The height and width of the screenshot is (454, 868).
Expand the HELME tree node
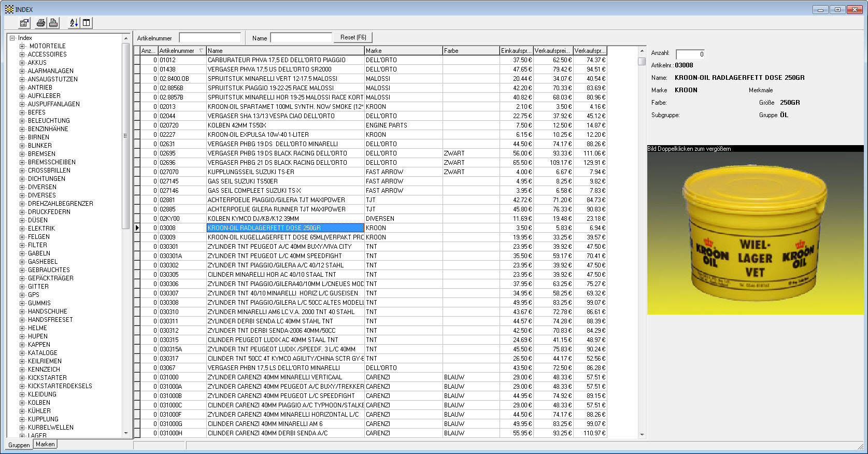point(22,328)
